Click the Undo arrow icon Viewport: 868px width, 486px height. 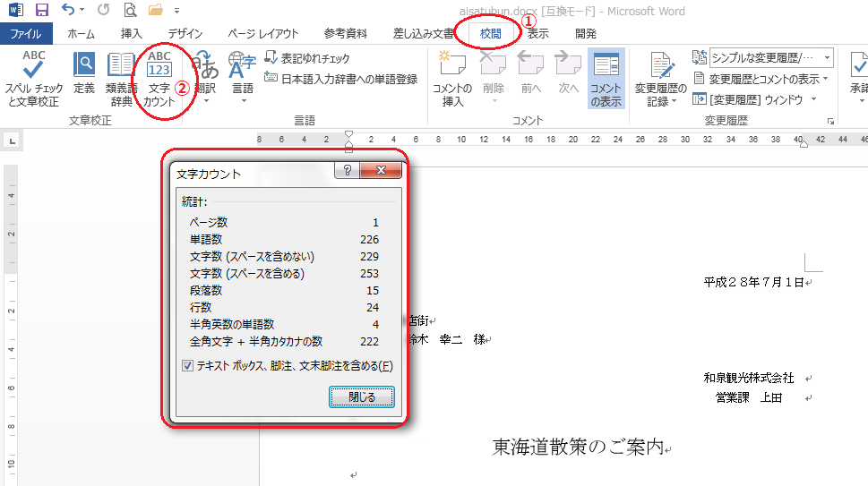(x=67, y=10)
